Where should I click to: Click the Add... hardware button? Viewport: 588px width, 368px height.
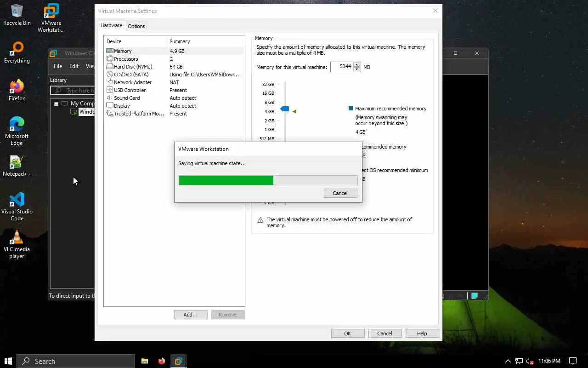[191, 315]
